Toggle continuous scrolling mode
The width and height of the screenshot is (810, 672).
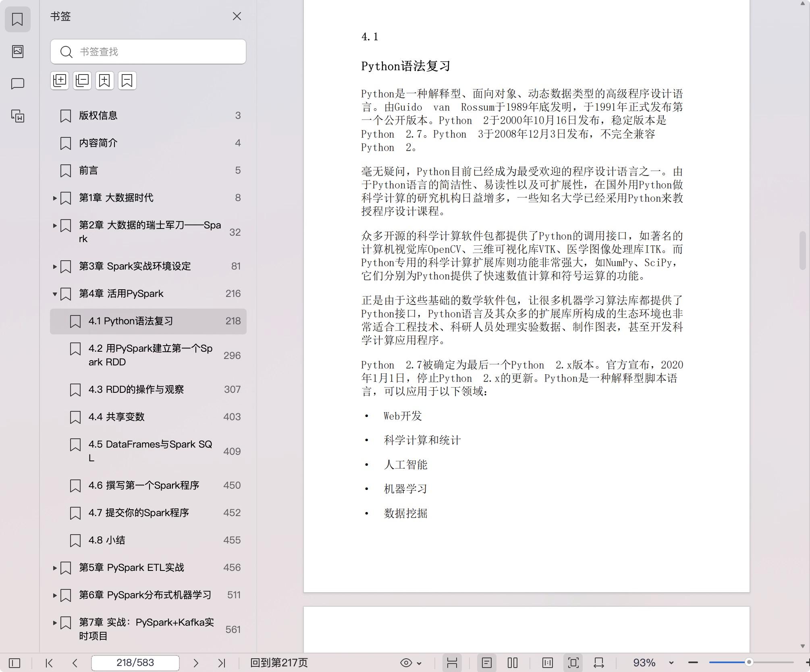(x=452, y=663)
